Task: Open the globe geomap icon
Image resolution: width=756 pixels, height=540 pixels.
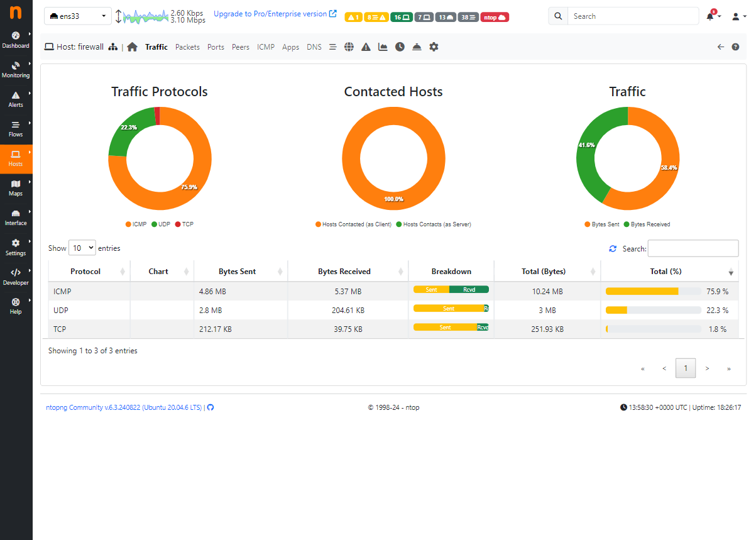Action: [349, 47]
